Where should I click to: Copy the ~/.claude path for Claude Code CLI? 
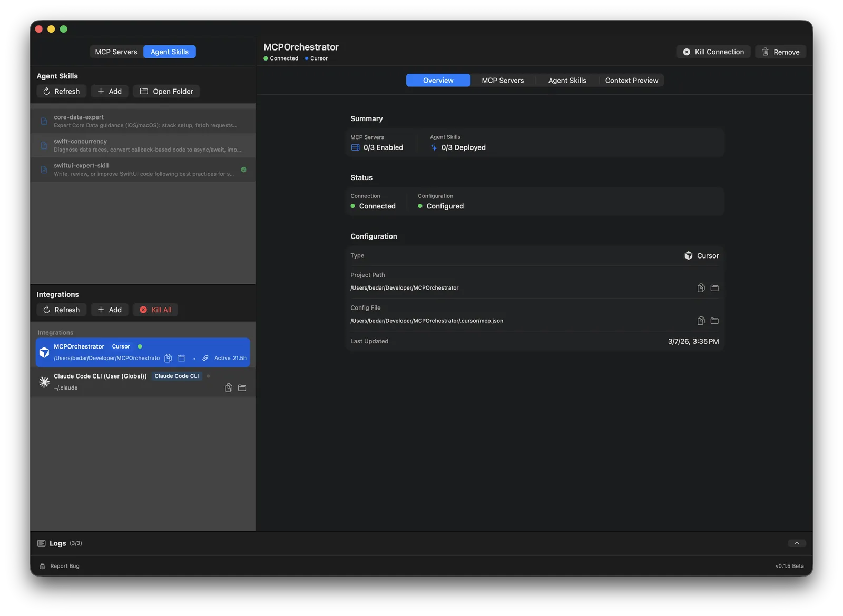click(229, 388)
